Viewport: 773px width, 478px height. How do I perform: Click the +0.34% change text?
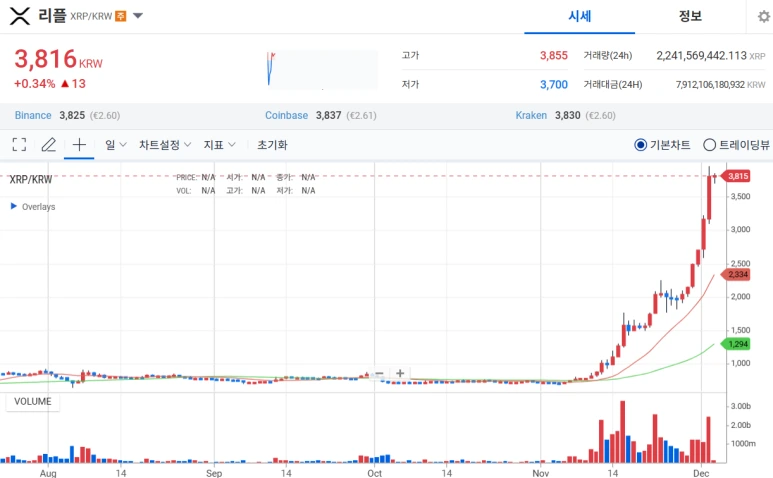point(35,84)
